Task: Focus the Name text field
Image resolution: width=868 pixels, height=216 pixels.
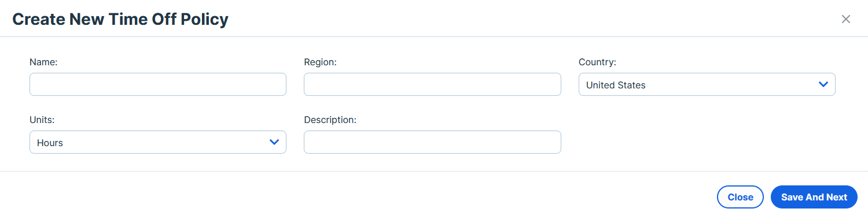Action: (x=158, y=84)
